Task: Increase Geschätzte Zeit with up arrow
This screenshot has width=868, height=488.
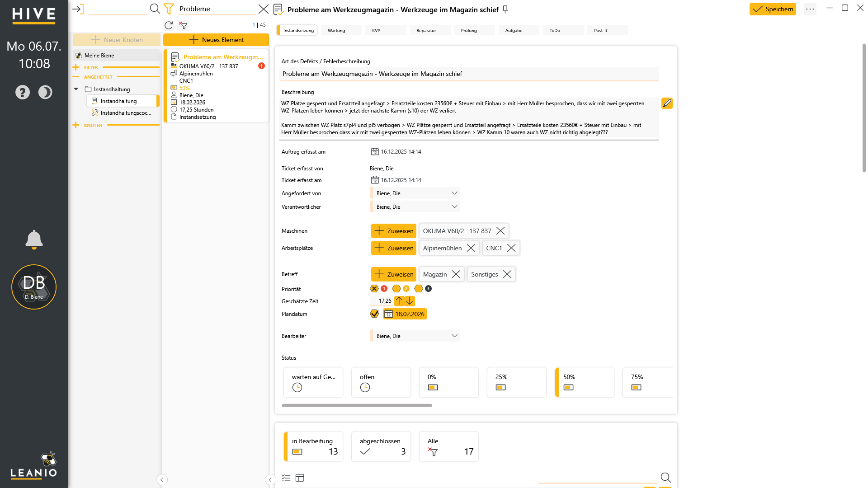Action: tap(399, 301)
